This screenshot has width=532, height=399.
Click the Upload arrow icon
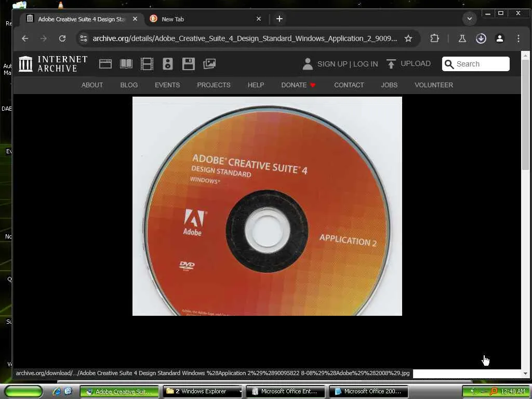click(x=391, y=64)
